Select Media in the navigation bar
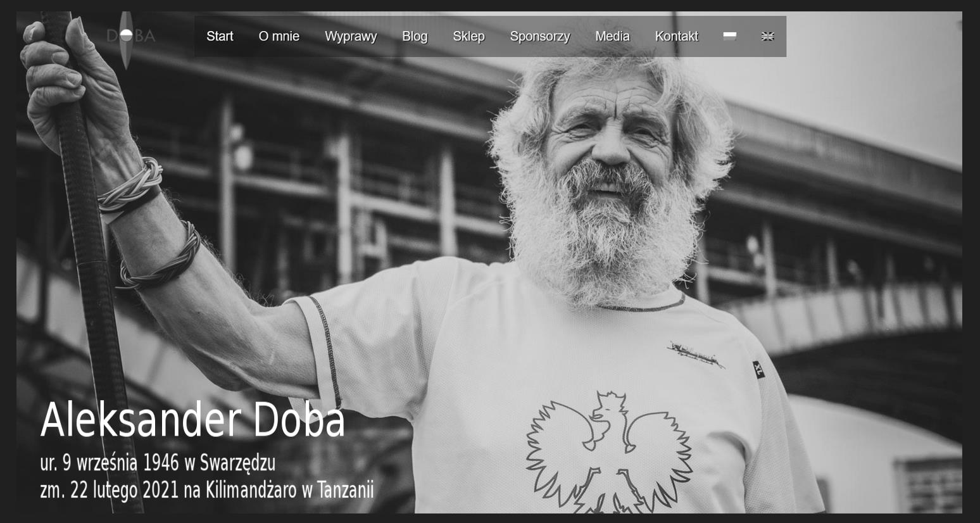The width and height of the screenshot is (980, 523). tap(612, 36)
